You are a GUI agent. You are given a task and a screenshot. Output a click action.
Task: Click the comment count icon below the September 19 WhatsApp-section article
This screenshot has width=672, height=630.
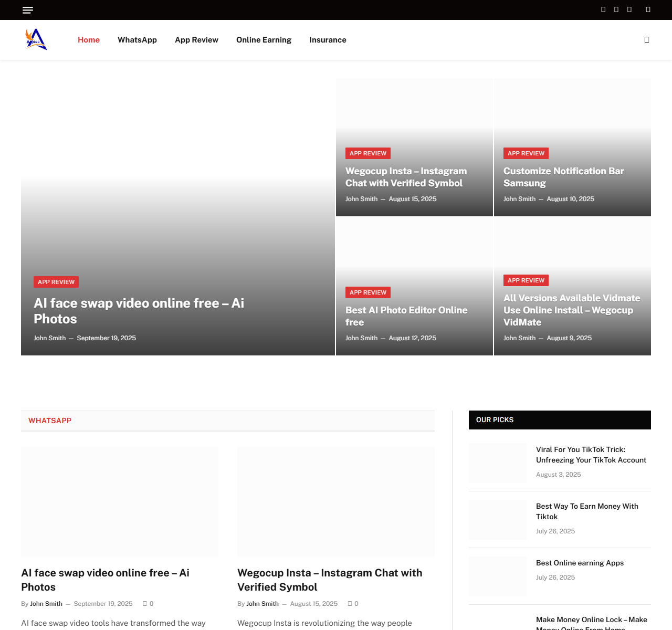point(145,604)
